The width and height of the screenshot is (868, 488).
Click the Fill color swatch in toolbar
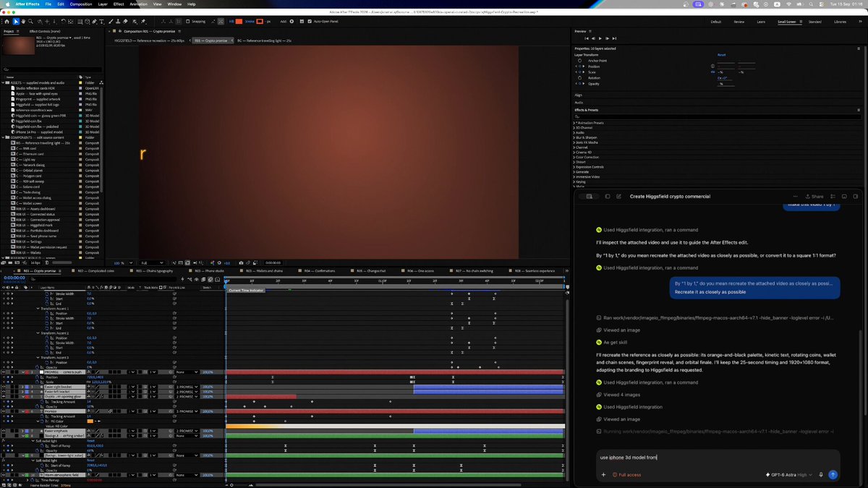[238, 22]
